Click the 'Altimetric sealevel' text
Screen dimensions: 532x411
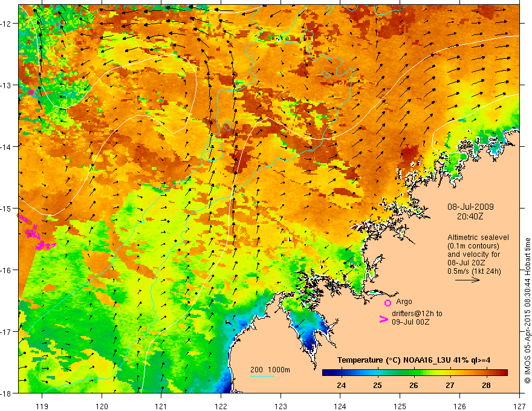[478, 238]
